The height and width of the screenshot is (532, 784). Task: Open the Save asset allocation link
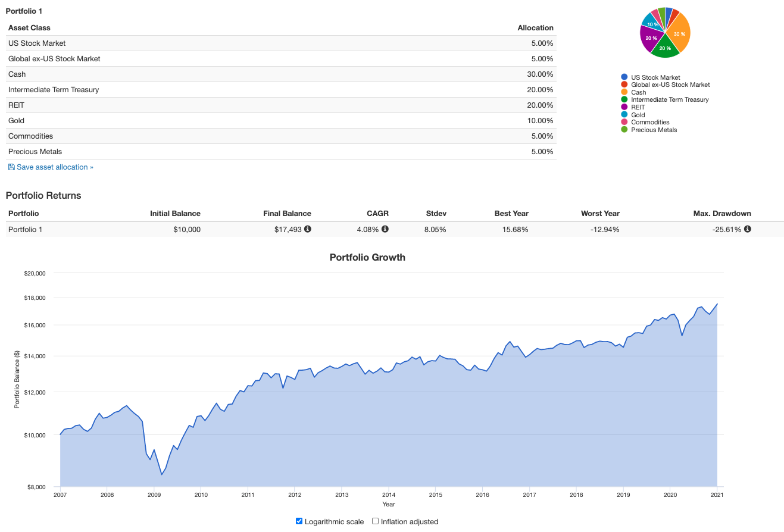click(54, 167)
